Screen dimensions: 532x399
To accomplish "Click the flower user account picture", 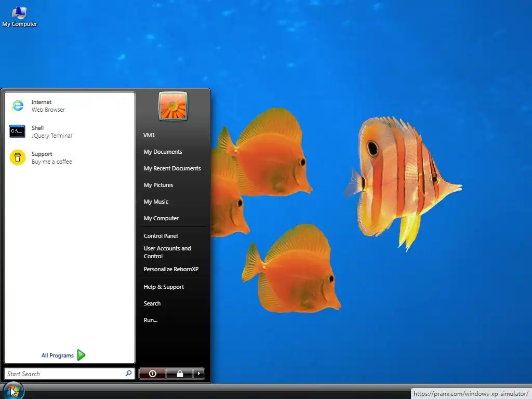I will coord(172,106).
